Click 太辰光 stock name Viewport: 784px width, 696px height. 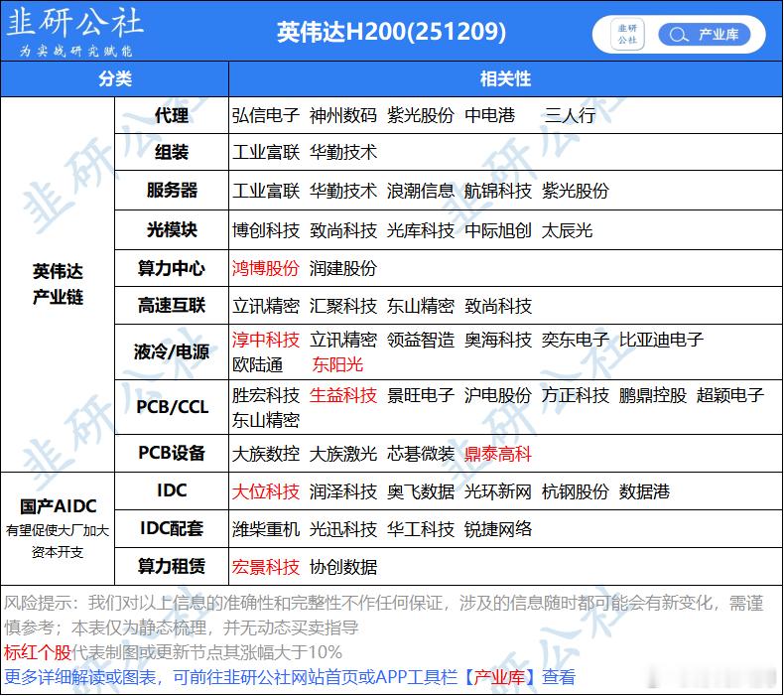pos(567,230)
